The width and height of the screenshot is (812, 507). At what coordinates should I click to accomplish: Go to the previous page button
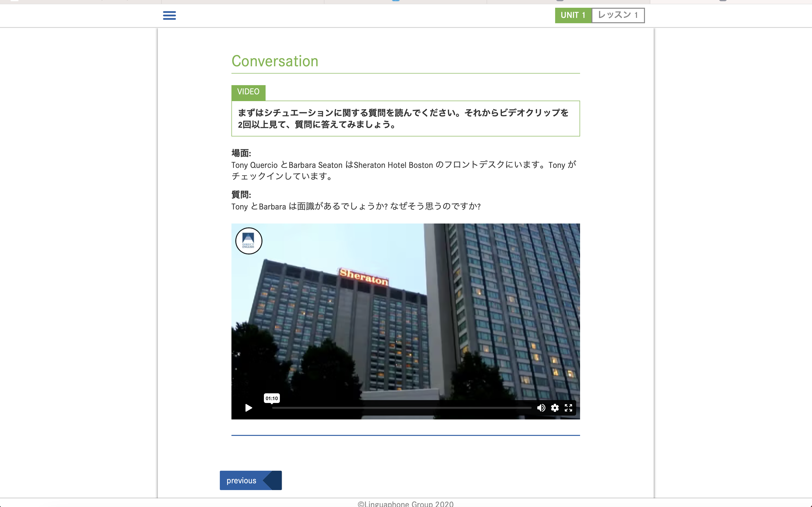251,480
